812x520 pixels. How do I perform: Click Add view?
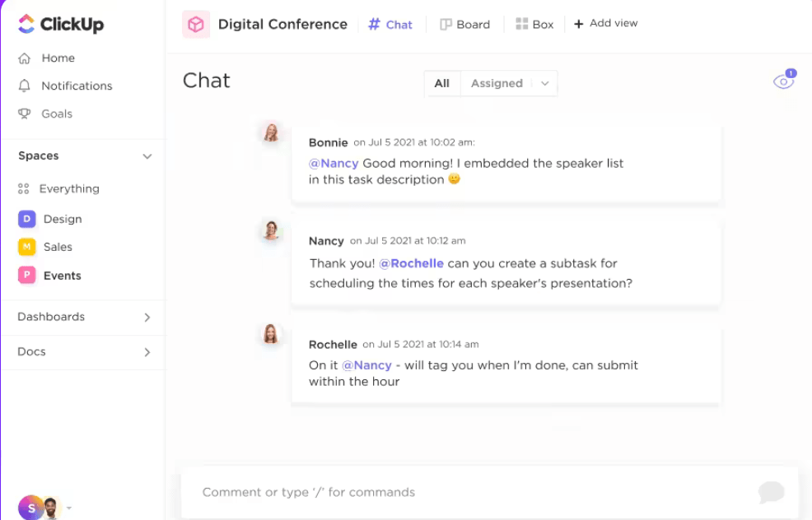pyautogui.click(x=606, y=23)
